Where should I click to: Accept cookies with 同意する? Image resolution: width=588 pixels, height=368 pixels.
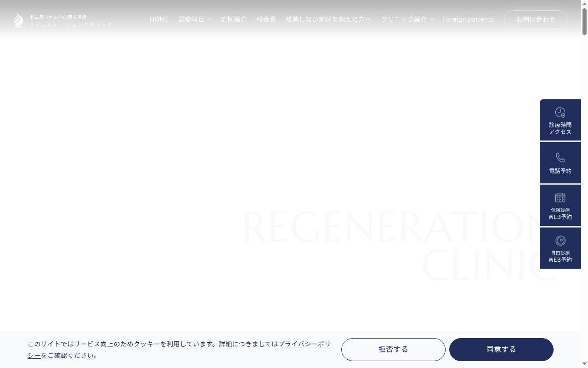(x=501, y=350)
